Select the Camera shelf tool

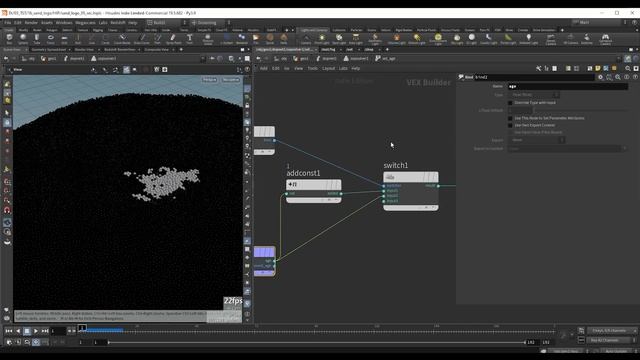point(306,39)
